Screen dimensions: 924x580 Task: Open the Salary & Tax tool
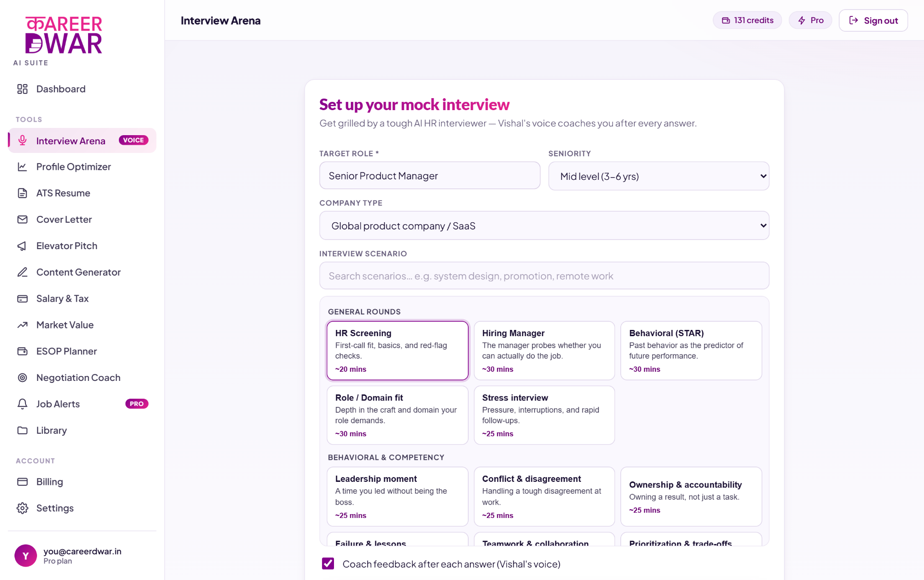click(82, 299)
